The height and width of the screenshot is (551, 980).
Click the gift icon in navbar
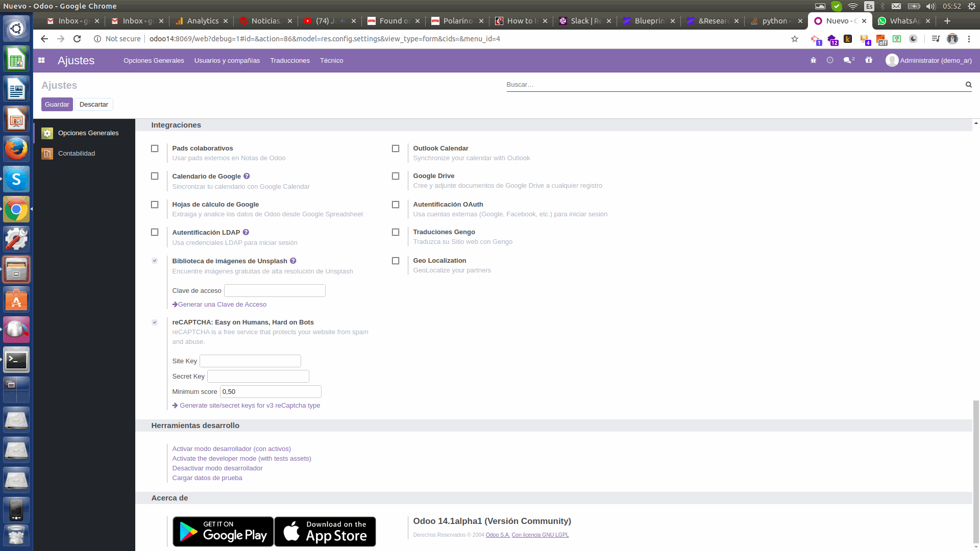869,60
